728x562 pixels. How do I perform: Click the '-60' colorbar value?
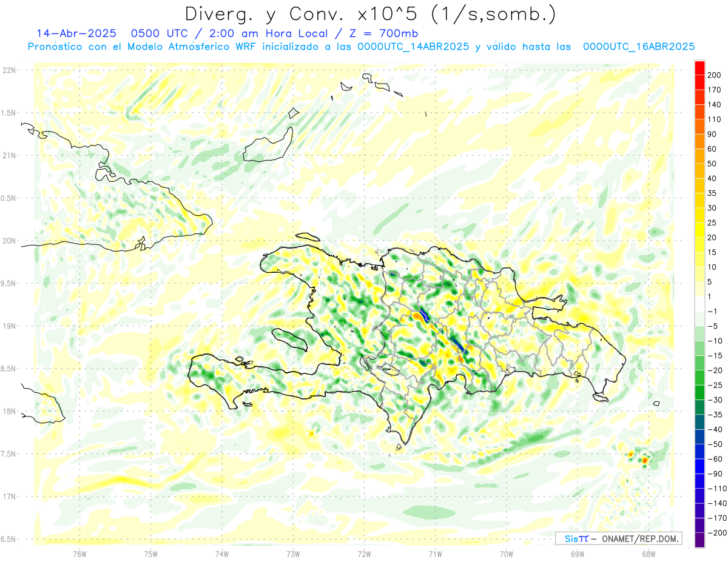714,459
